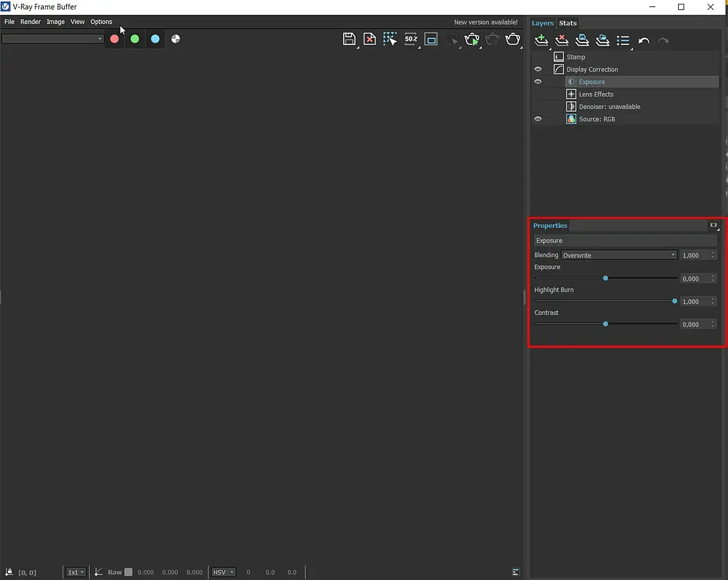Screen dimensions: 728x580
Task: Open the HSV color mode dropdown
Action: click(223, 572)
